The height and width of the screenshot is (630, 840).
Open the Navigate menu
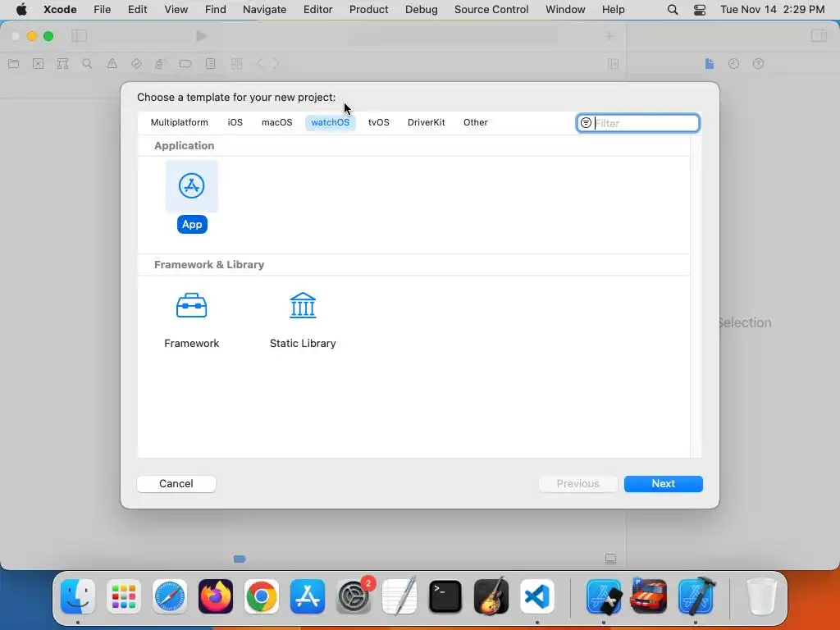point(264,9)
